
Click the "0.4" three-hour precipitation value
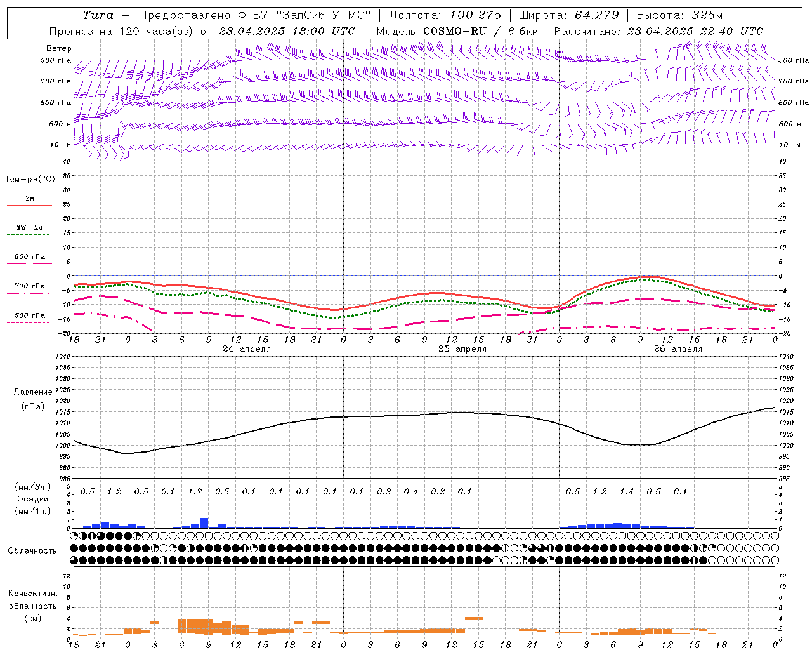411,492
